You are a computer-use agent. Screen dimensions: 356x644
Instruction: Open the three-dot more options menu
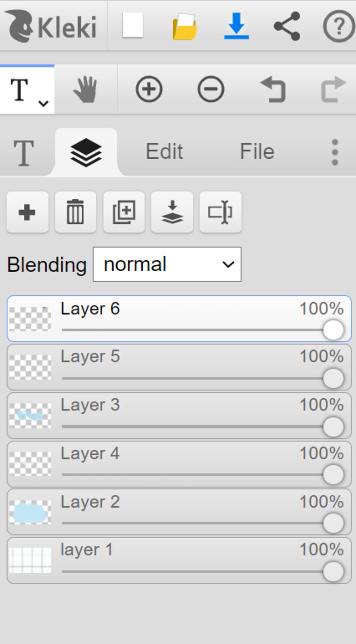(x=335, y=152)
